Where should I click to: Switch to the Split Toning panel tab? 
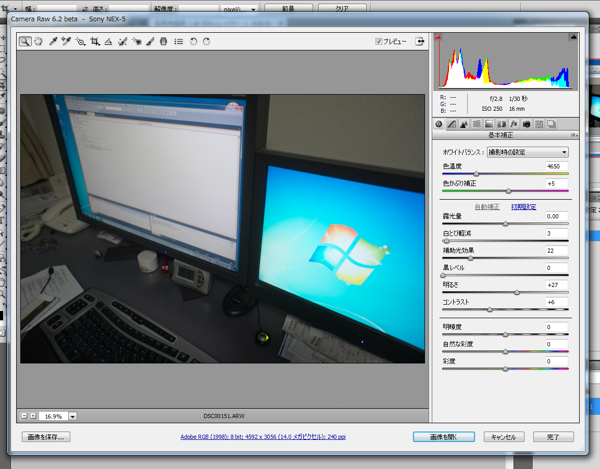489,124
